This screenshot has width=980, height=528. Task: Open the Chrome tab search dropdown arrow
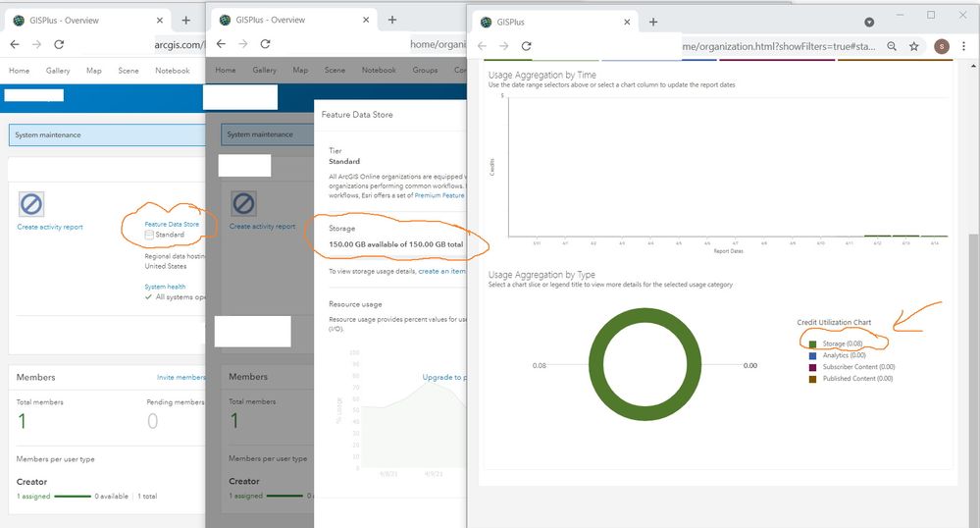tap(869, 22)
